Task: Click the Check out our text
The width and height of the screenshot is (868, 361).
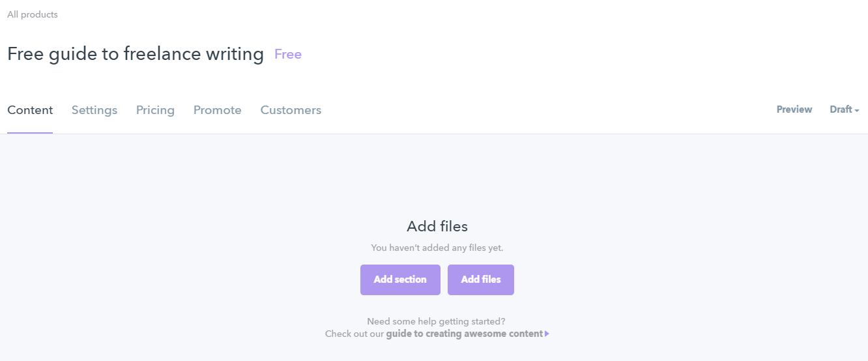Action: tap(354, 334)
